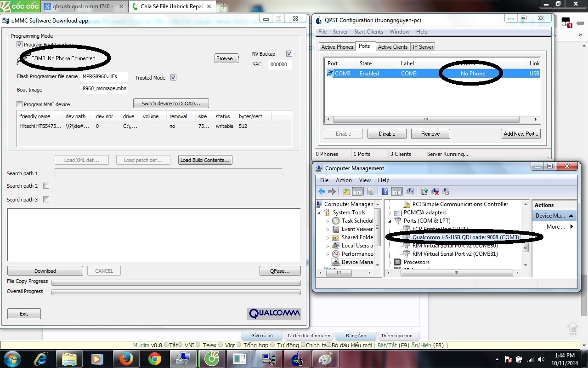Click Add New Port... button
The height and width of the screenshot is (368, 588).
521,134
